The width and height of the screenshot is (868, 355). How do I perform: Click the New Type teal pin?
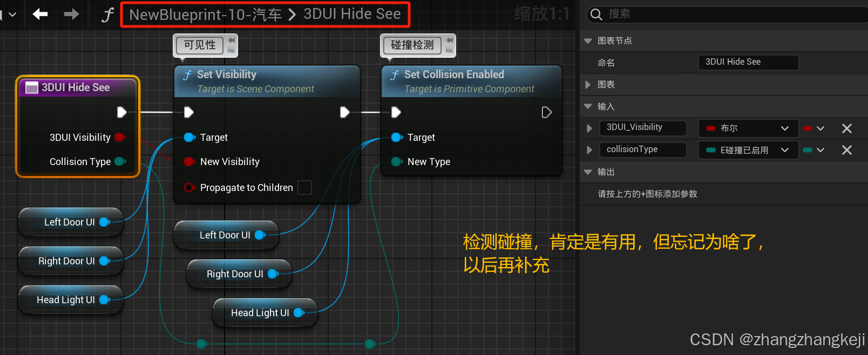click(397, 162)
